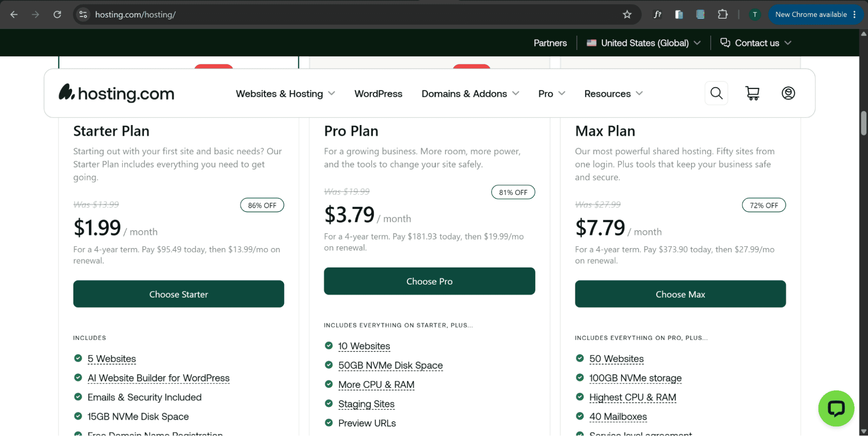Click the browser back arrow

pyautogui.click(x=14, y=14)
